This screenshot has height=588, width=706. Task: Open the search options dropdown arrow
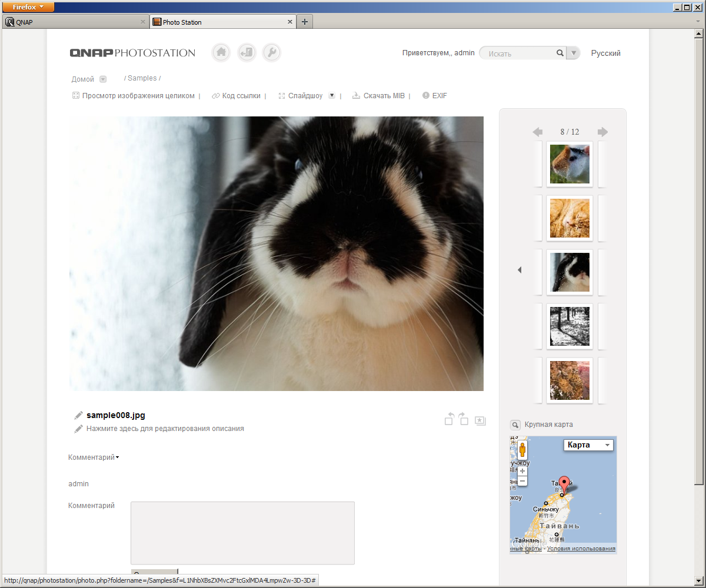[574, 53]
